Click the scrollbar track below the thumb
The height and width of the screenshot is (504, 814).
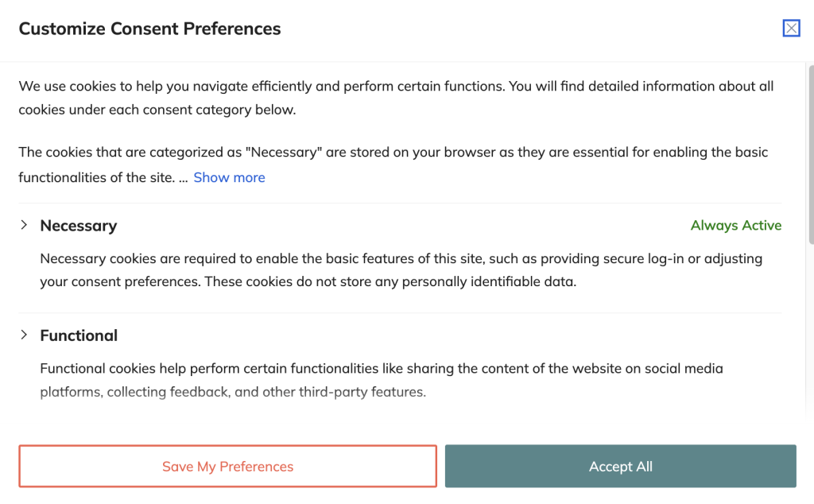[810, 334]
